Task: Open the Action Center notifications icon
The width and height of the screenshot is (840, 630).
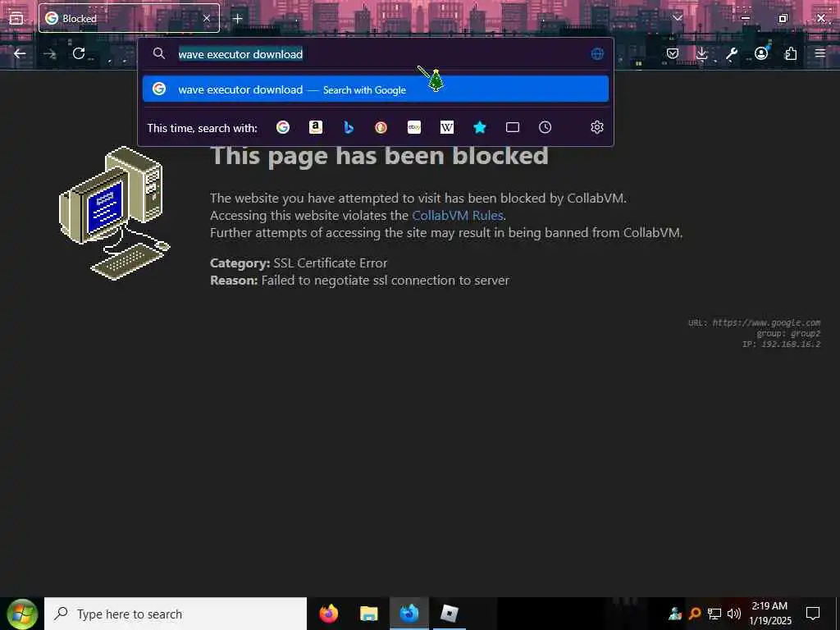Action: 813,614
